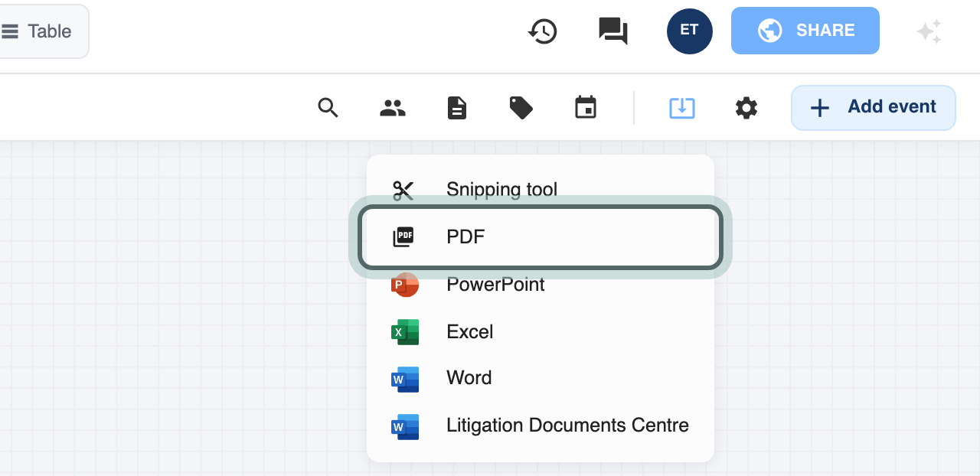The width and height of the screenshot is (980, 476).
Task: Click the sparkle AI assistant icon
Action: [x=929, y=31]
